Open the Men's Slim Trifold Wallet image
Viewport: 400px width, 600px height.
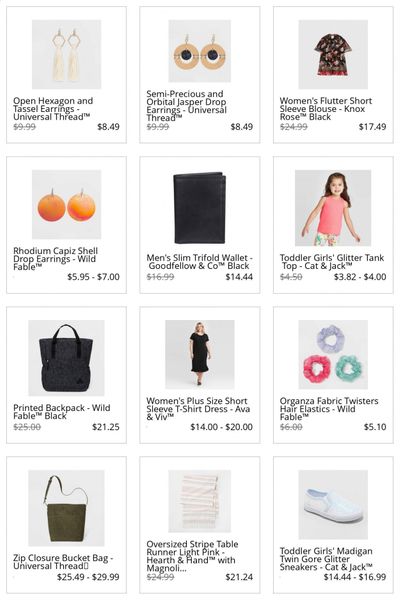199,208
